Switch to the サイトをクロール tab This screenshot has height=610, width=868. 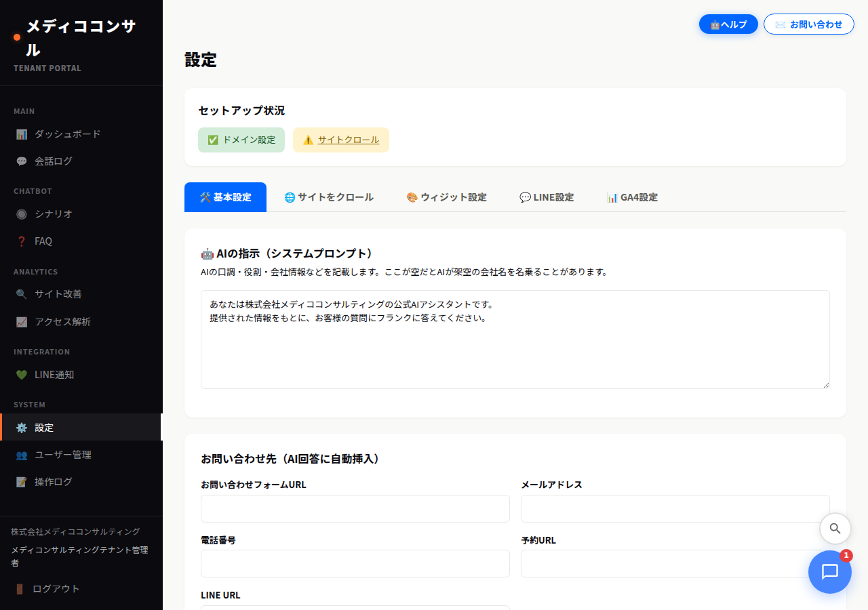click(x=328, y=197)
